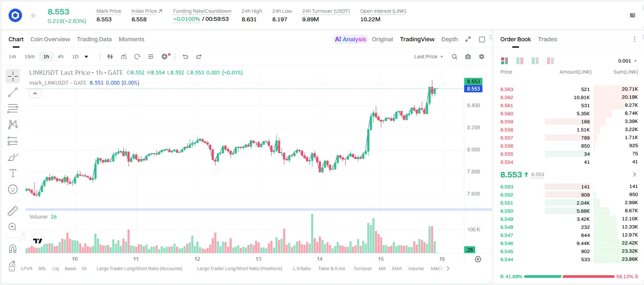Image resolution: width=644 pixels, height=285 pixels.
Task: Select the ruler measure tool
Action: (x=13, y=211)
